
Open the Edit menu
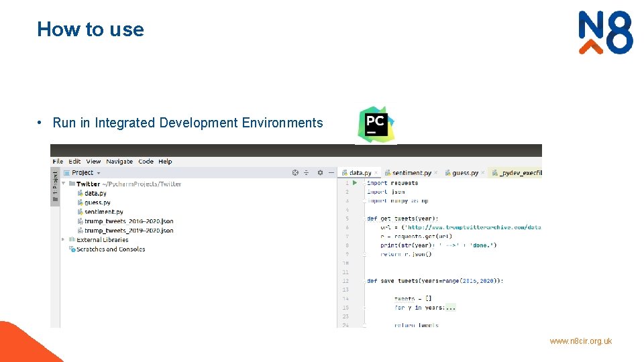[74, 162]
